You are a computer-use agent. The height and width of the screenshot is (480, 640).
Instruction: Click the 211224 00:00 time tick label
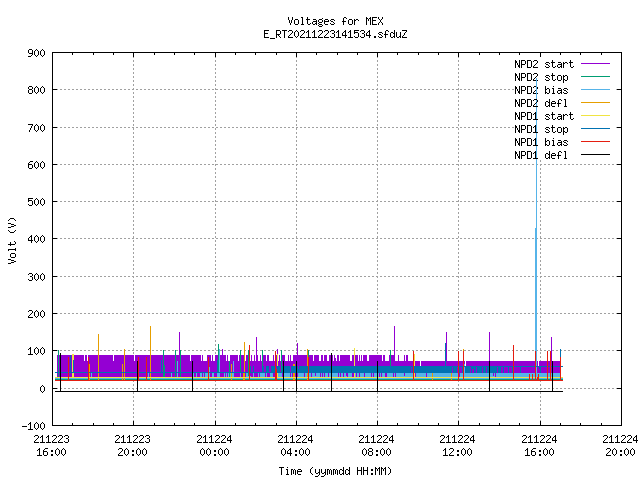pos(214,446)
